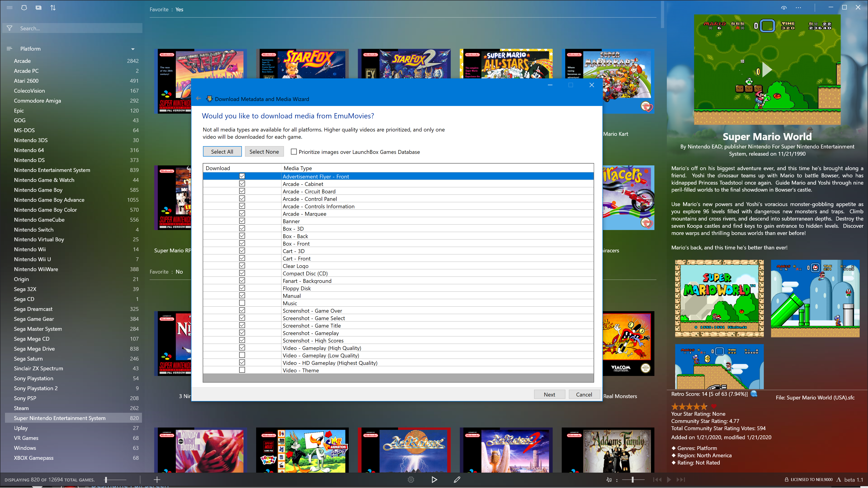Select Sega Dreamcast platform
The image size is (868, 488).
click(73, 309)
